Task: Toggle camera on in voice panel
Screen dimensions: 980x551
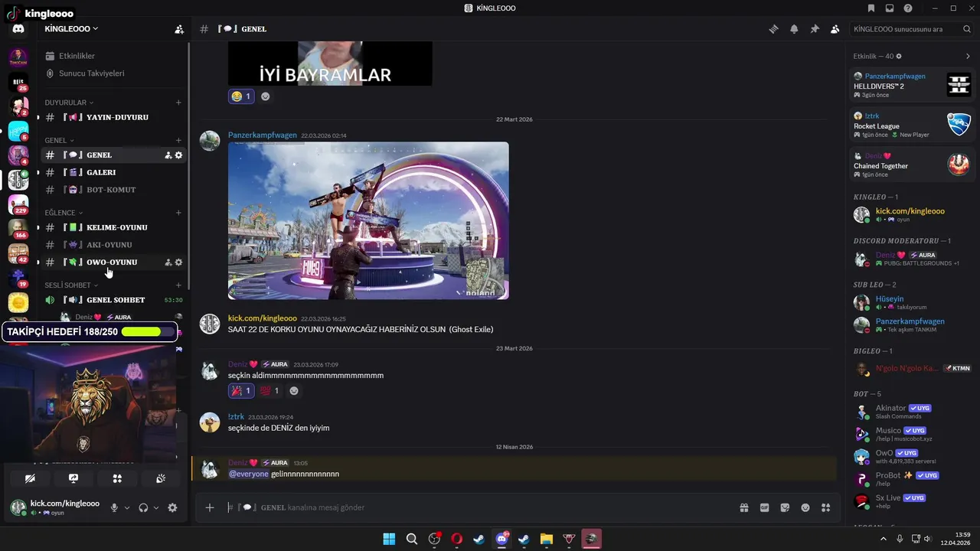Action: tap(30, 478)
